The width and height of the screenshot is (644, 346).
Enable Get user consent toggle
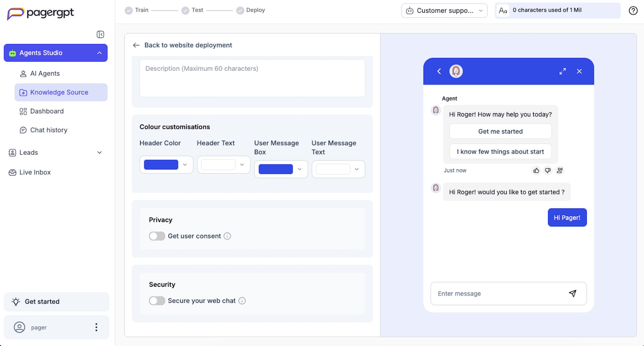pos(157,236)
